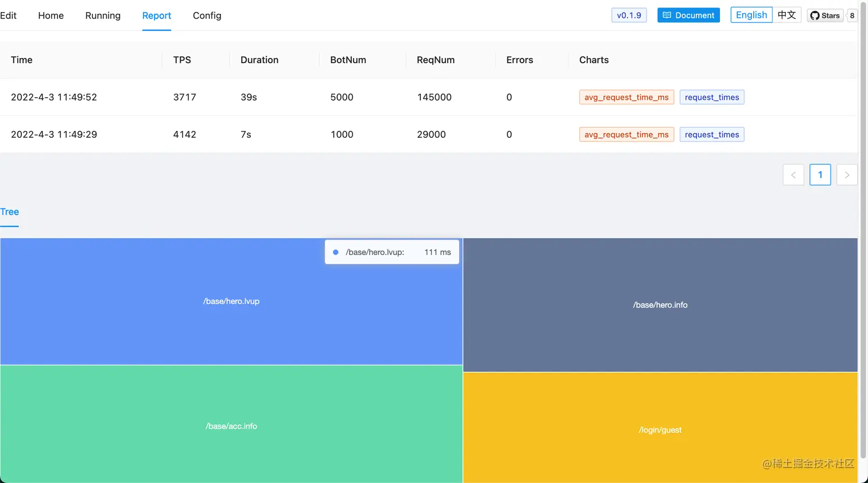
Task: Open avg_request_time_ms chart for 11:49:29 row
Action: pos(626,134)
